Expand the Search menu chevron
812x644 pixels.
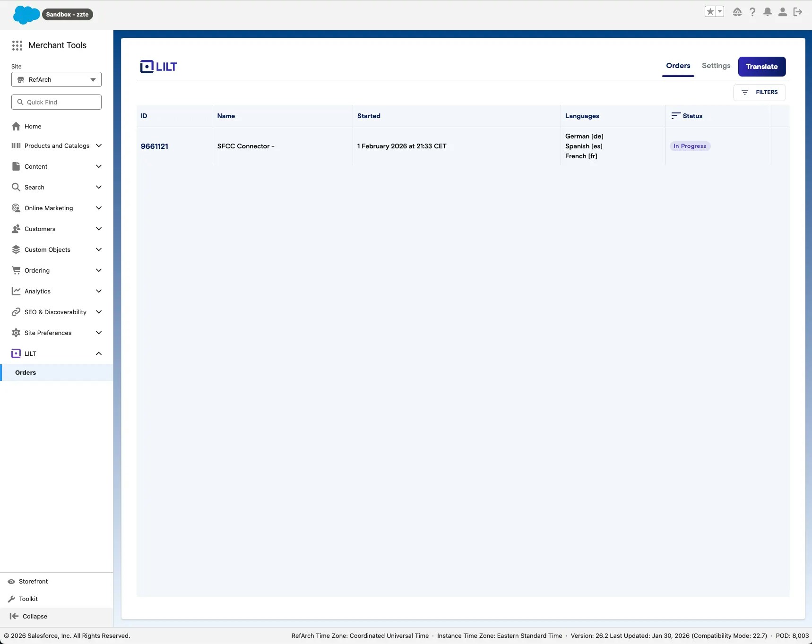click(99, 187)
